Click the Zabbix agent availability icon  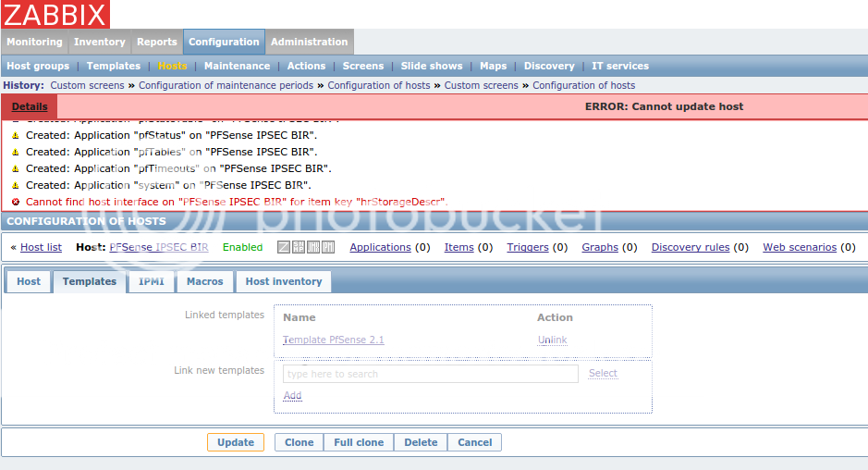click(x=285, y=247)
